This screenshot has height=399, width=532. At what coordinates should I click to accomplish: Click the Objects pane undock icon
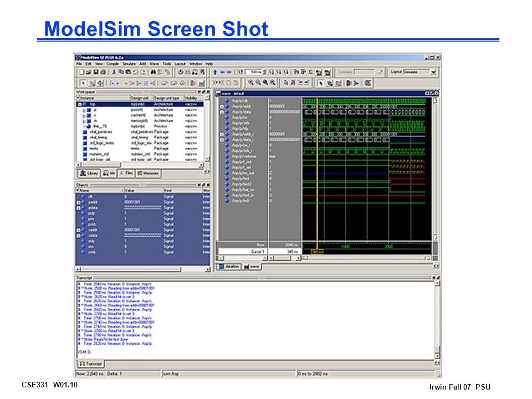(x=203, y=185)
